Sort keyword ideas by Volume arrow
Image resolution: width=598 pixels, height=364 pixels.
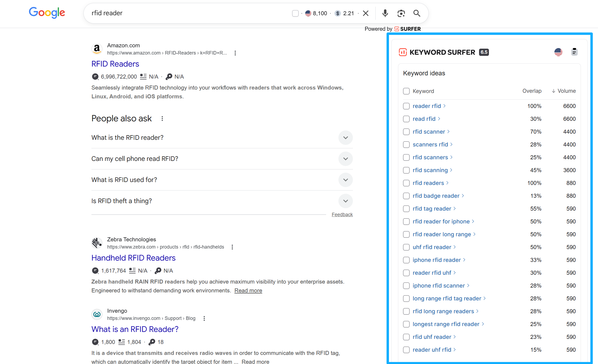[553, 91]
